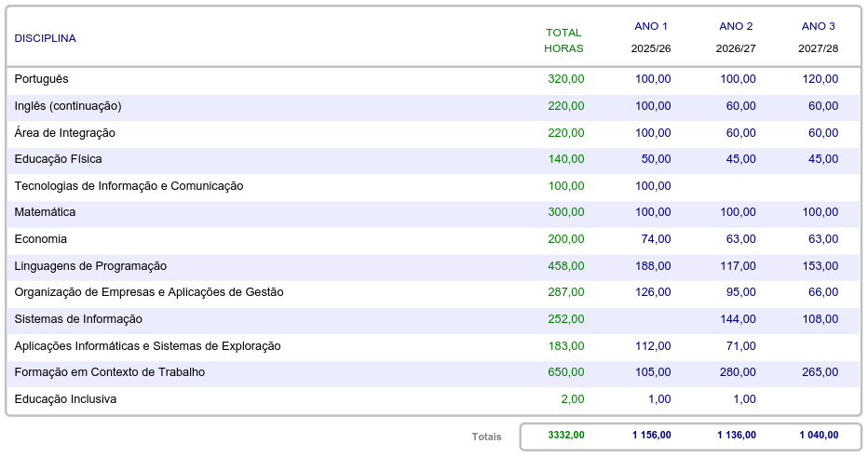Image resolution: width=868 pixels, height=457 pixels.
Task: Select Matemática total hours 300,00
Action: [x=566, y=212]
